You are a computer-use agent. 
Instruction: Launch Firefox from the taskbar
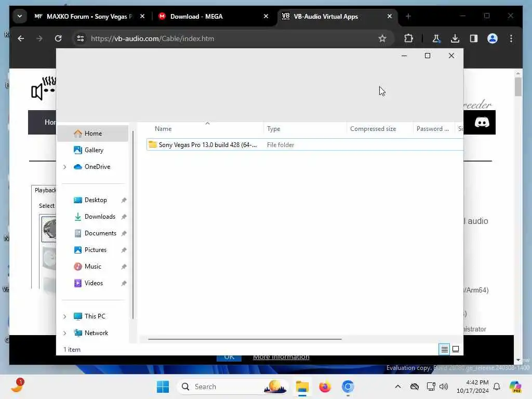click(x=325, y=387)
